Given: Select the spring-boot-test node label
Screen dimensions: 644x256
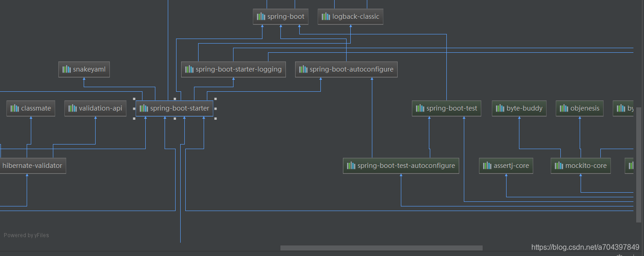Looking at the screenshot, I should [x=452, y=109].
